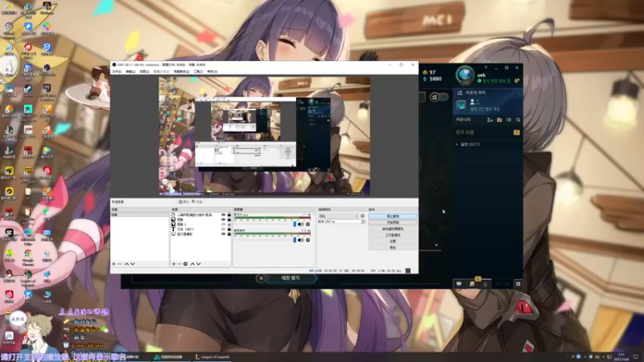This screenshot has height=362, width=644.
Task: Open the 场景集合 menu in OBS
Action: coord(181,72)
